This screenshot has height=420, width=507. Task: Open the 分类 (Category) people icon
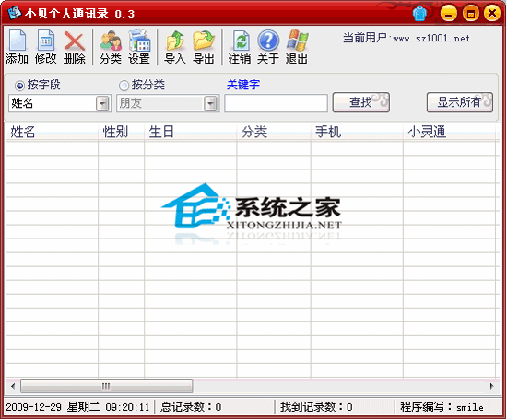point(111,47)
